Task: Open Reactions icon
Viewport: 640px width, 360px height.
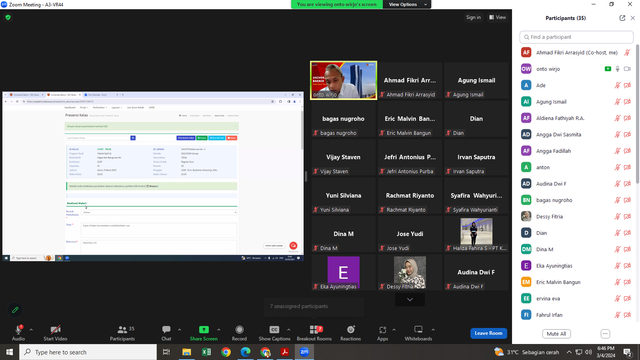Action: click(x=351, y=329)
